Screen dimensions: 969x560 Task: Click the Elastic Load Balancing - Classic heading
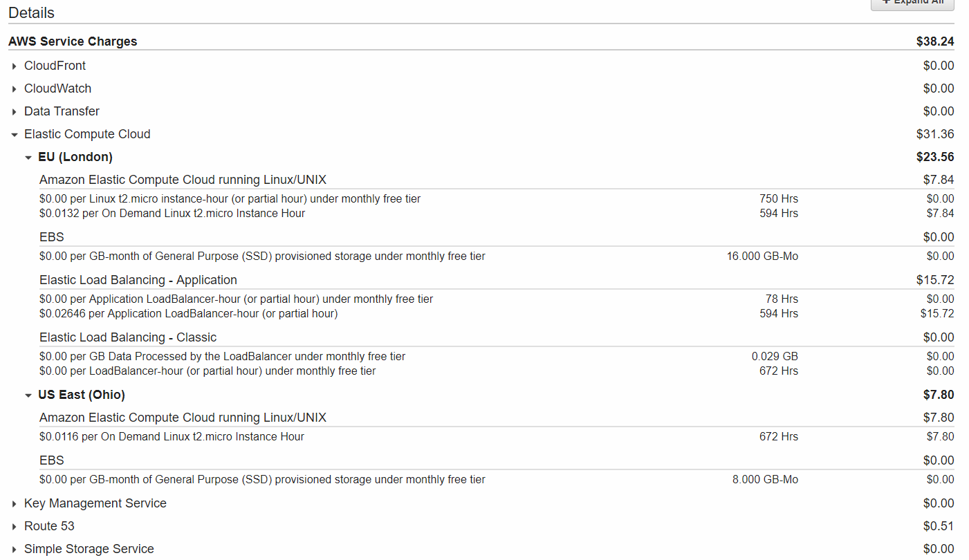128,337
